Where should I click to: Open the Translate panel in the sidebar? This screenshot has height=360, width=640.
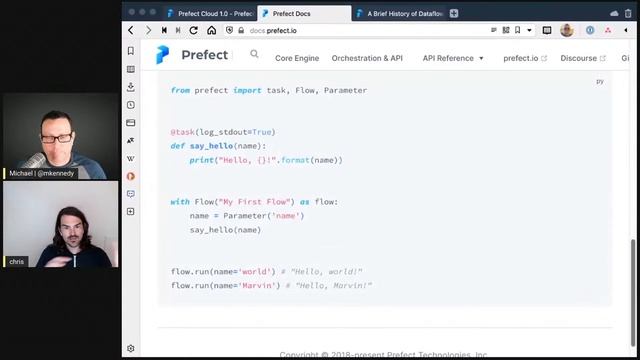131,140
